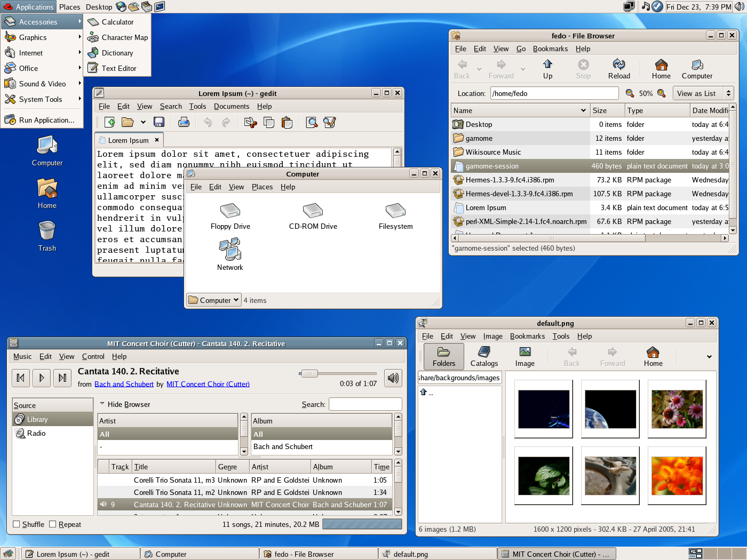The height and width of the screenshot is (560, 747).
Task: Click the 'Bach and Schubert' link in the player
Action: coord(124,383)
